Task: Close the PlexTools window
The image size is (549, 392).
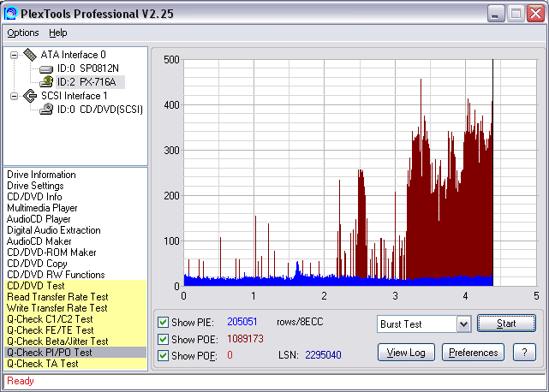Action: point(536,14)
